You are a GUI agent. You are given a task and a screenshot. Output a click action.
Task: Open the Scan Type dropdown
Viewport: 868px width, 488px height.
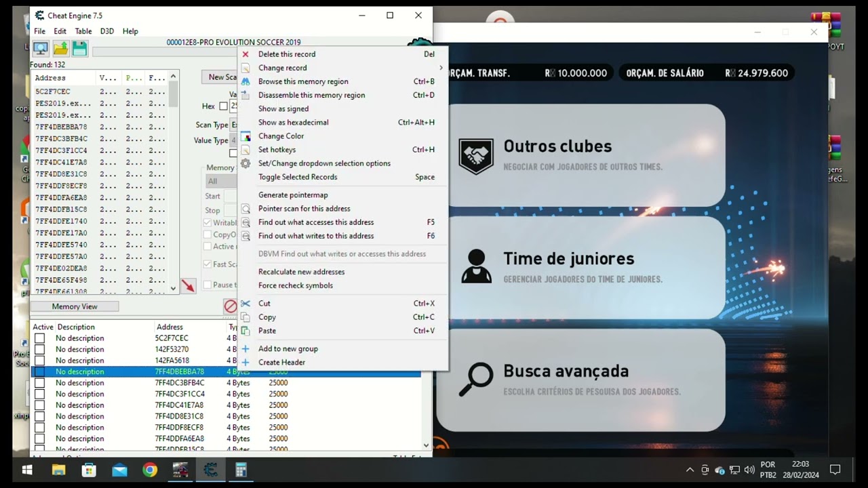(x=234, y=125)
